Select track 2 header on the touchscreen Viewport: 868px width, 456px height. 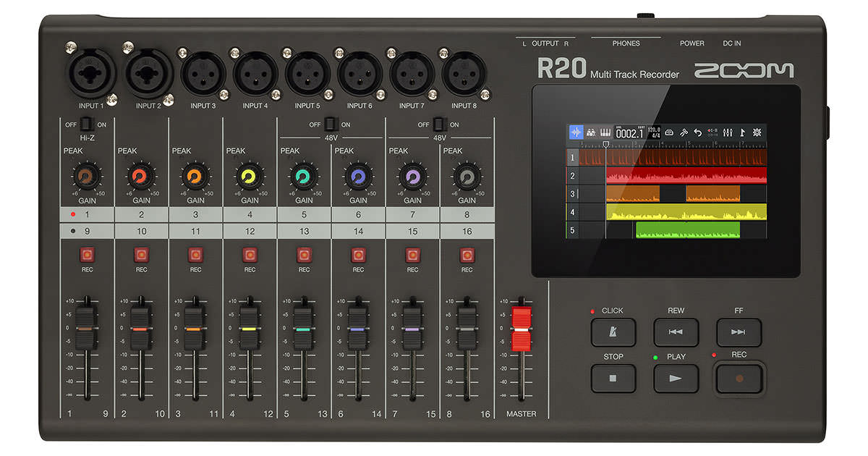572,176
